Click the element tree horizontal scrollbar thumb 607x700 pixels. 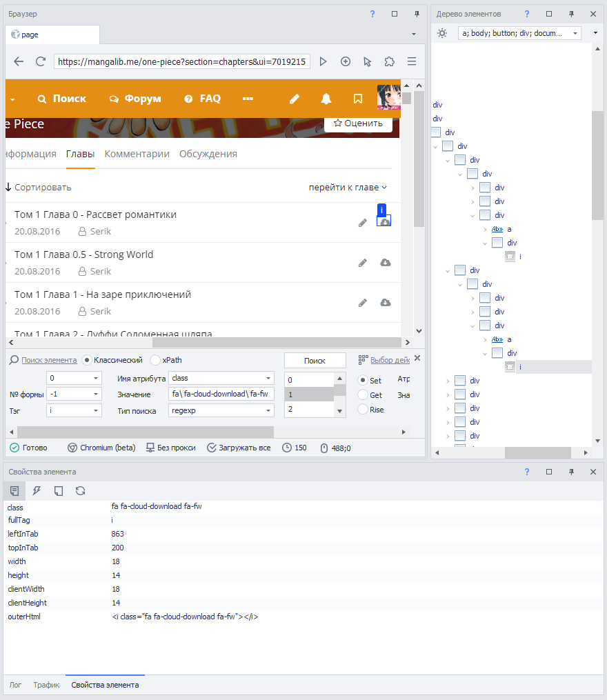pyautogui.click(x=538, y=452)
